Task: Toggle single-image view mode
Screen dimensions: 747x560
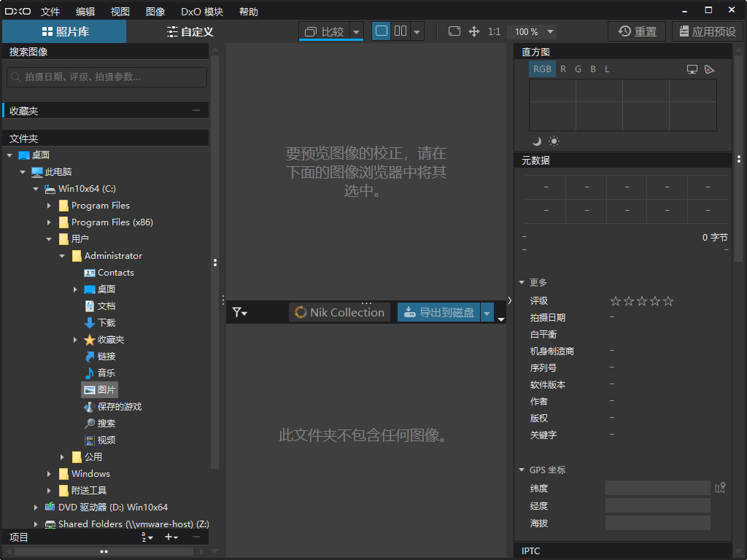Action: [x=381, y=31]
